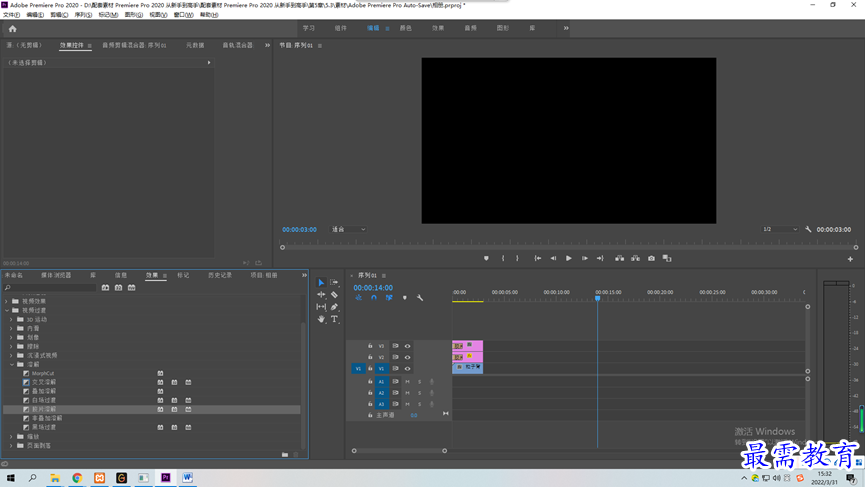Mute audio track A1

[x=408, y=382]
